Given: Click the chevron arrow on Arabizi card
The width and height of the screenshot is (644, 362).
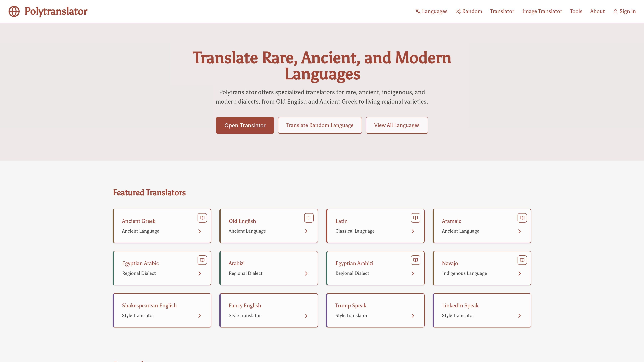Looking at the screenshot, I should pyautogui.click(x=306, y=274).
